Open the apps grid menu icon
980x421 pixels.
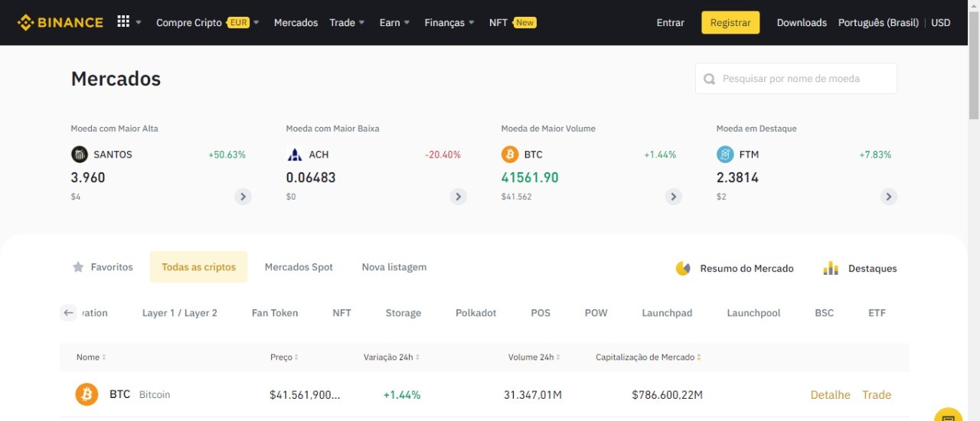click(123, 22)
